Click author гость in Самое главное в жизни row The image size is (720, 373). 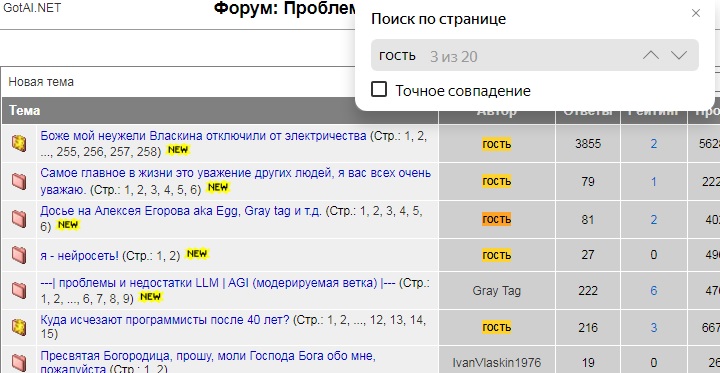click(x=496, y=181)
